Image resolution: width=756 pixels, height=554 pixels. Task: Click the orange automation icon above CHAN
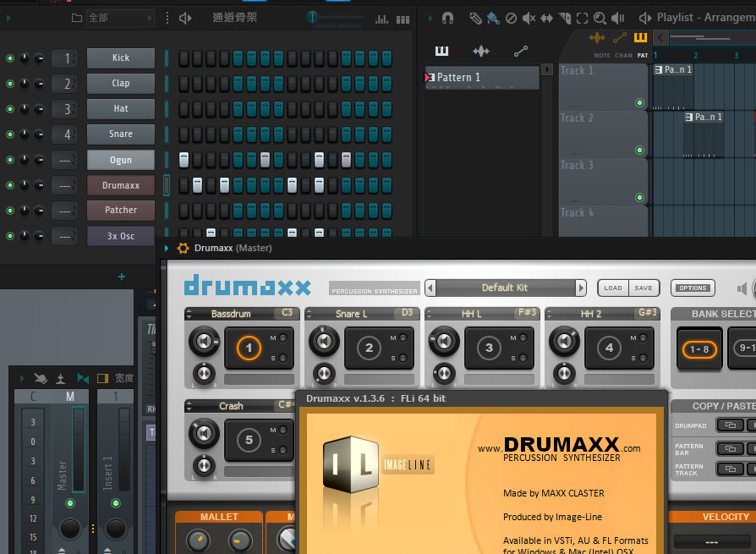[x=620, y=37]
